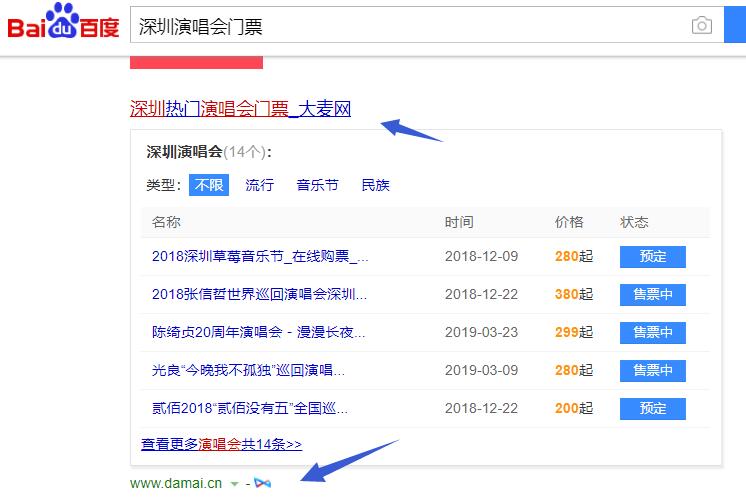This screenshot has width=746, height=501.
Task: Open 贰佰2018"贰佰没有五"全国巡 link
Action: point(250,408)
